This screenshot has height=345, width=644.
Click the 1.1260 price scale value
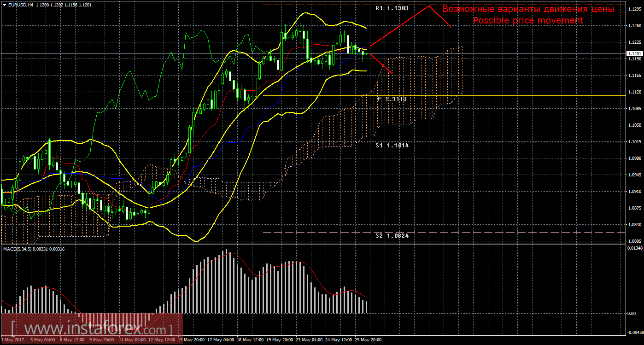point(635,25)
